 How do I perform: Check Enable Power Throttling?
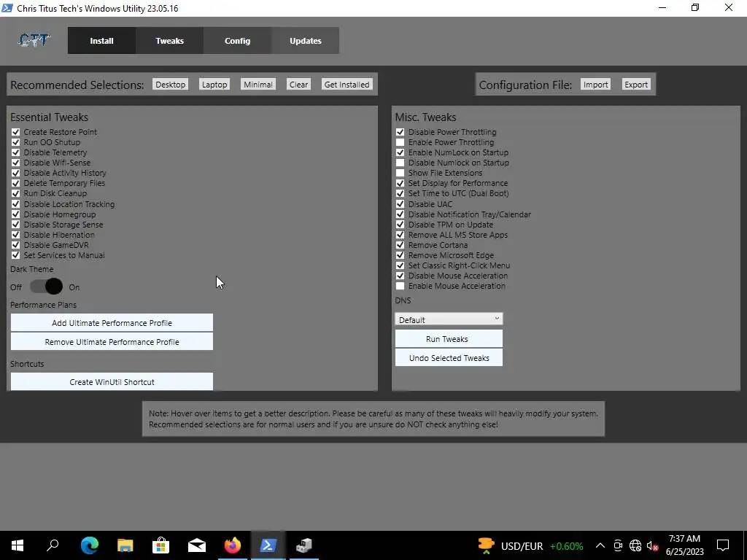(x=400, y=142)
